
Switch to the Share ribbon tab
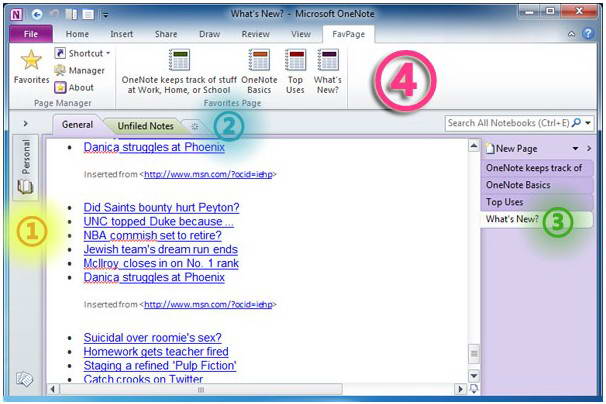coord(166,34)
